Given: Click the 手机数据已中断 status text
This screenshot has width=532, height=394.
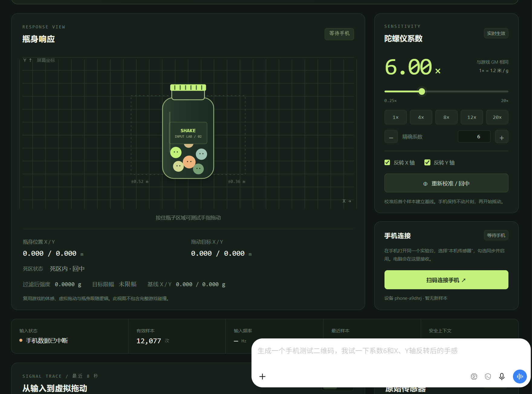Looking at the screenshot, I should [47, 341].
